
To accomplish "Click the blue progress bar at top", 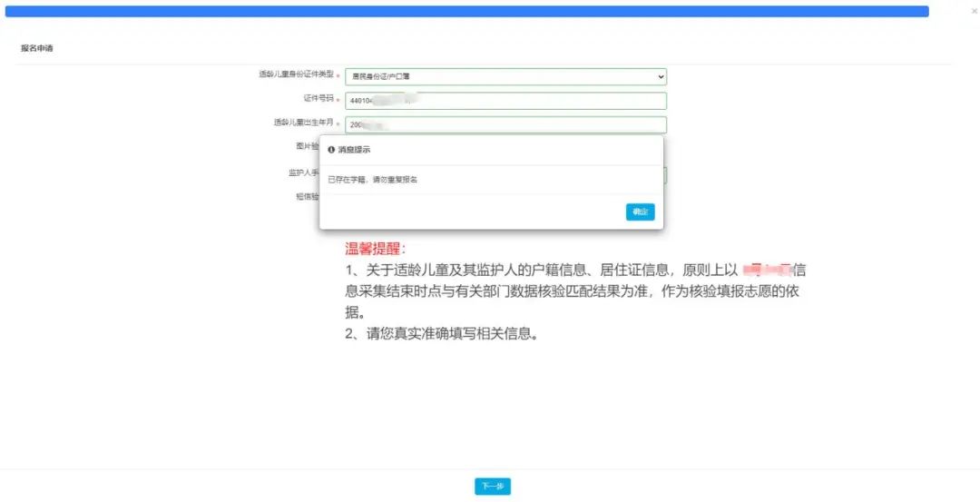I will coord(465,12).
